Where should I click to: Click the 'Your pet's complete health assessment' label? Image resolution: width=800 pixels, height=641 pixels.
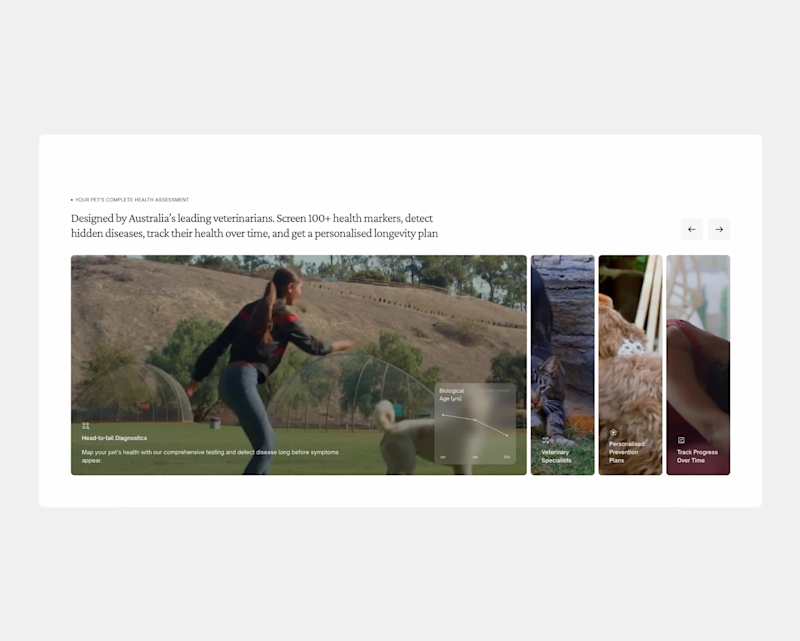click(x=132, y=200)
